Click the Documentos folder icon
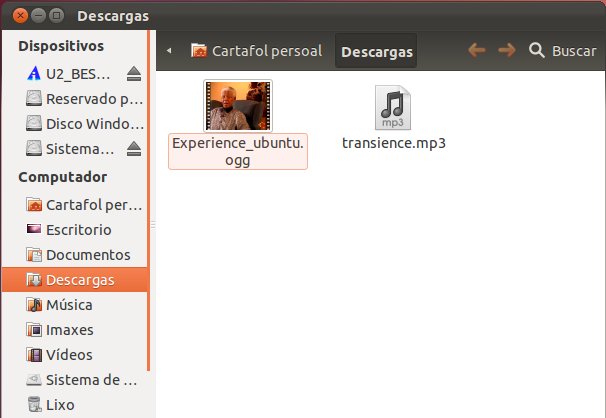Viewport: 606px width, 418px height. [34, 255]
